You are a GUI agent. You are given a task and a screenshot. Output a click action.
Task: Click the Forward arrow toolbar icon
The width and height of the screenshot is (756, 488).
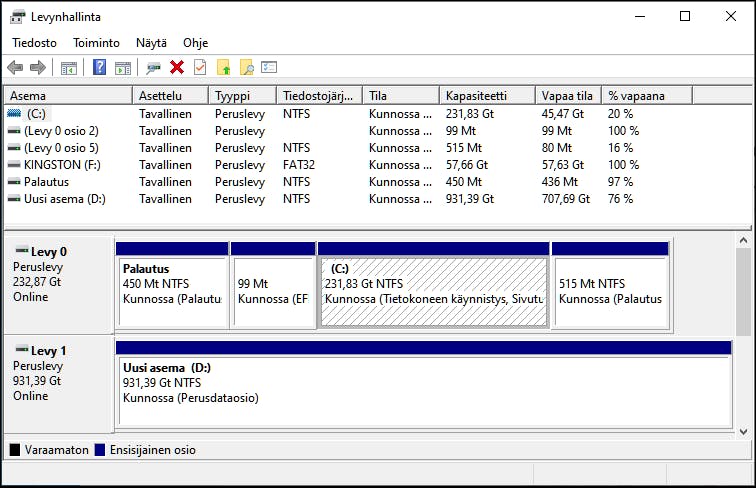pos(38,68)
